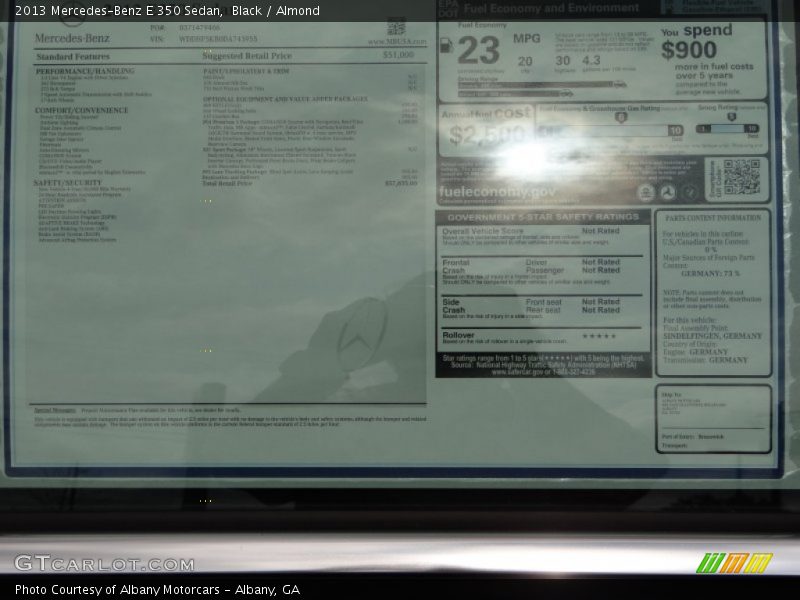800x600 pixels.
Task: Click the colored striped logo at bottom right
Action: 734,563
